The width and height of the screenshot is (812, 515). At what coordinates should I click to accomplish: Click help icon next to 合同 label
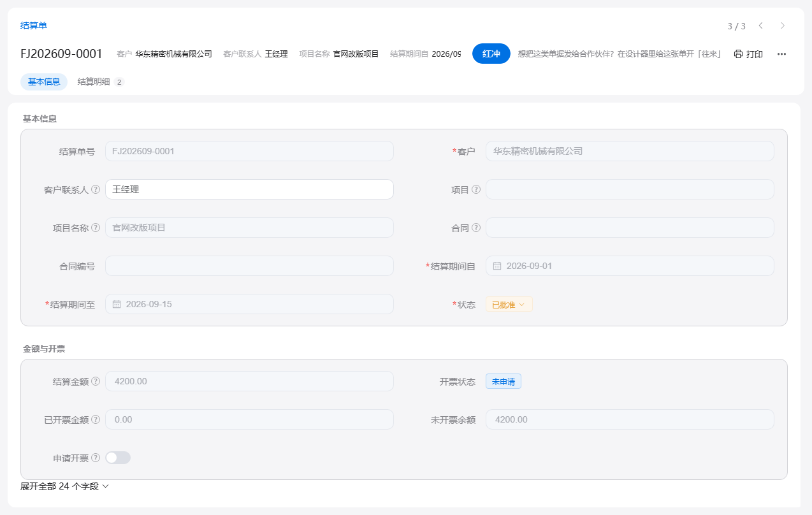476,228
